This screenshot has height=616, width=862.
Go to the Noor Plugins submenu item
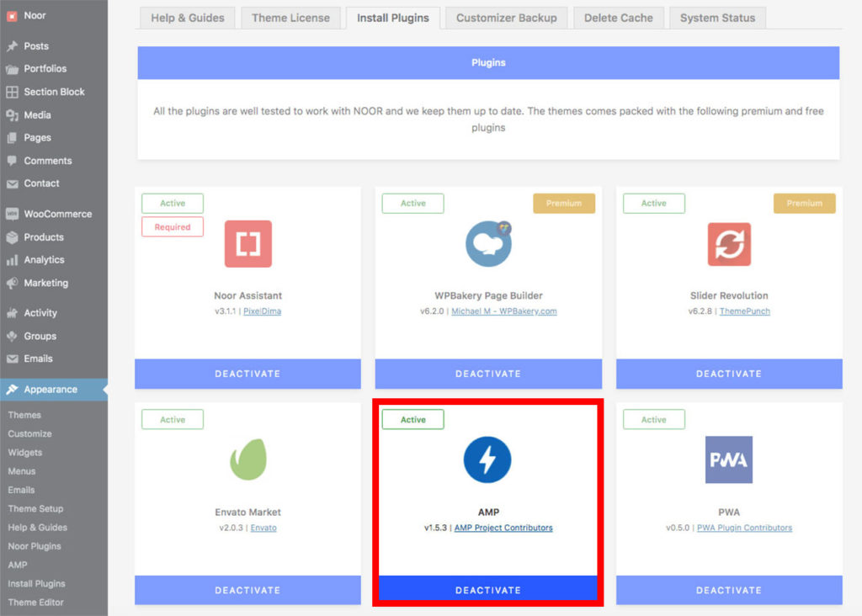tap(35, 546)
